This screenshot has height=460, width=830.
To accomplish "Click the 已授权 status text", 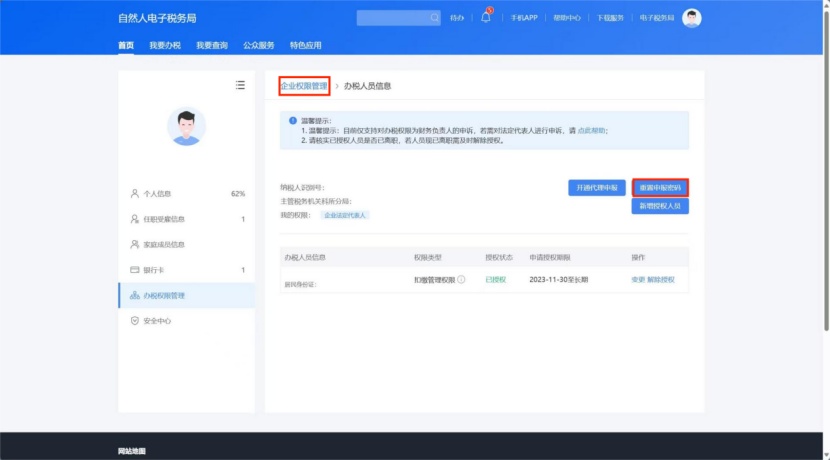I will click(495, 279).
